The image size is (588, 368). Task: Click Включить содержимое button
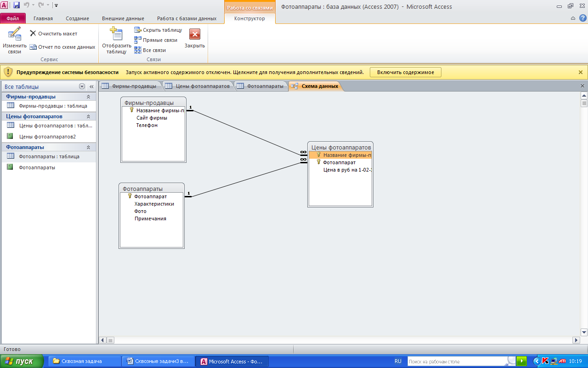tap(406, 72)
